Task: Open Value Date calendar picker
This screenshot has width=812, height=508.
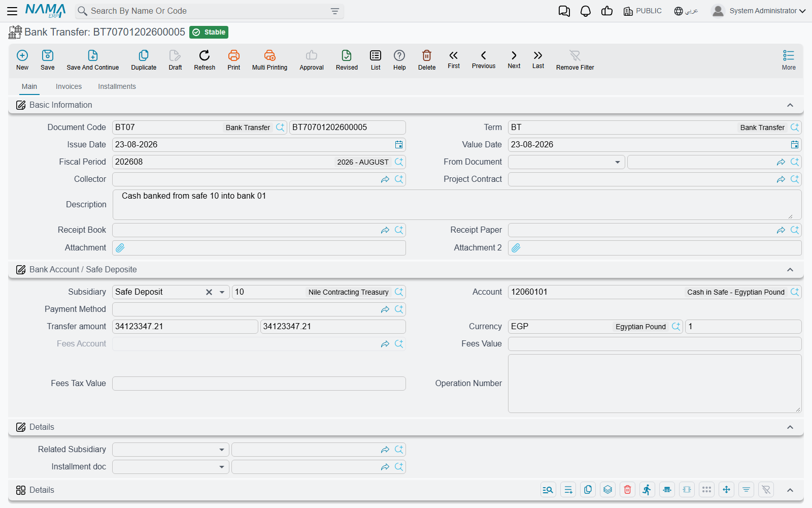Action: tap(795, 145)
